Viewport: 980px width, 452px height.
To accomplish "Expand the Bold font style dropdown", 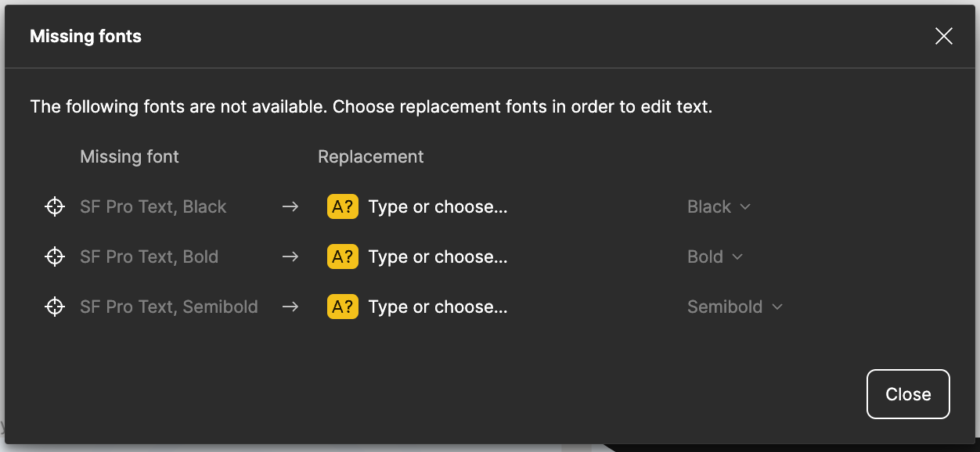I will 715,256.
